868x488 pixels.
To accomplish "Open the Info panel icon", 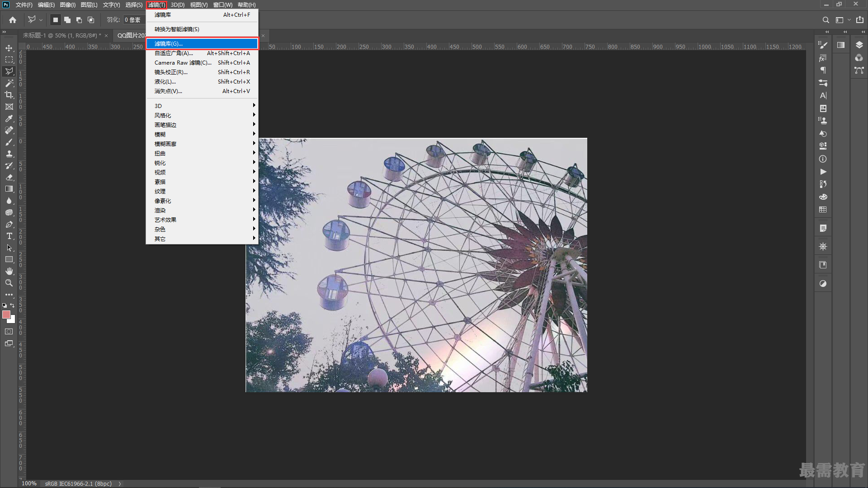I will pos(823,159).
